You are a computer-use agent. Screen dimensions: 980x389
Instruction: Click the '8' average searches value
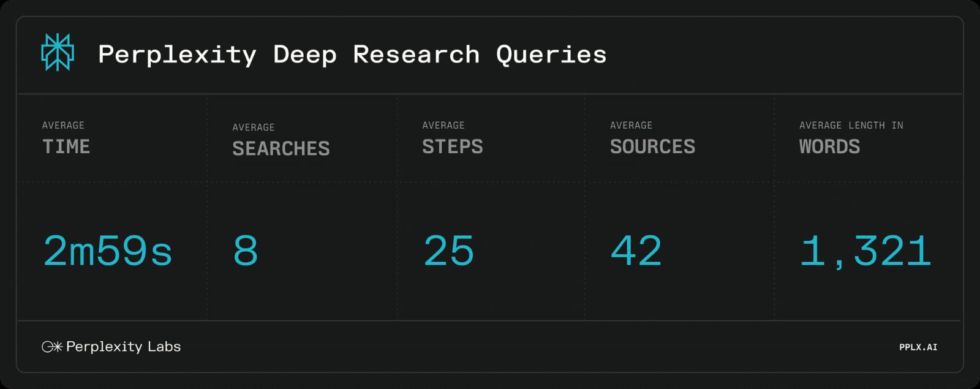(x=246, y=251)
